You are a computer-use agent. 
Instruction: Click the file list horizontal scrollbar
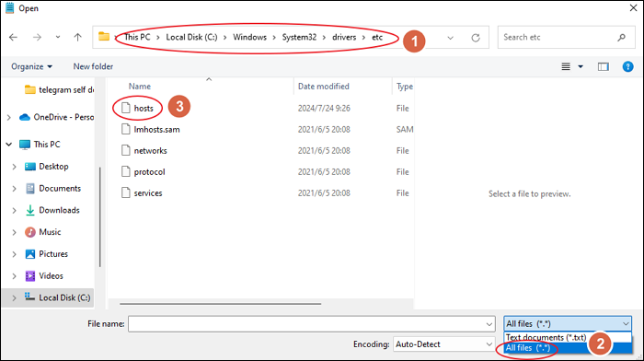coord(220,304)
